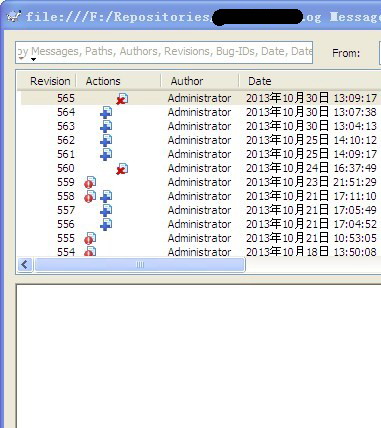Select revision number 557
The height and width of the screenshot is (428, 381).
(x=66, y=210)
